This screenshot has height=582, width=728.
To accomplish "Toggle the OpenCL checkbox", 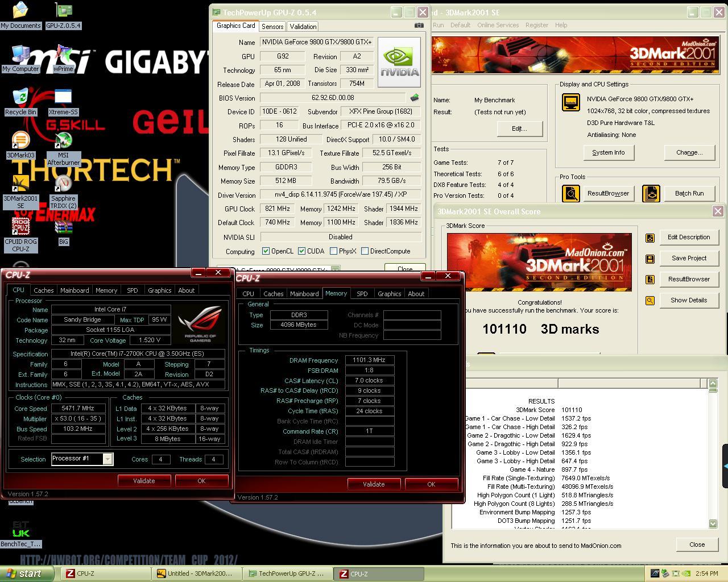I will pyautogui.click(x=266, y=251).
